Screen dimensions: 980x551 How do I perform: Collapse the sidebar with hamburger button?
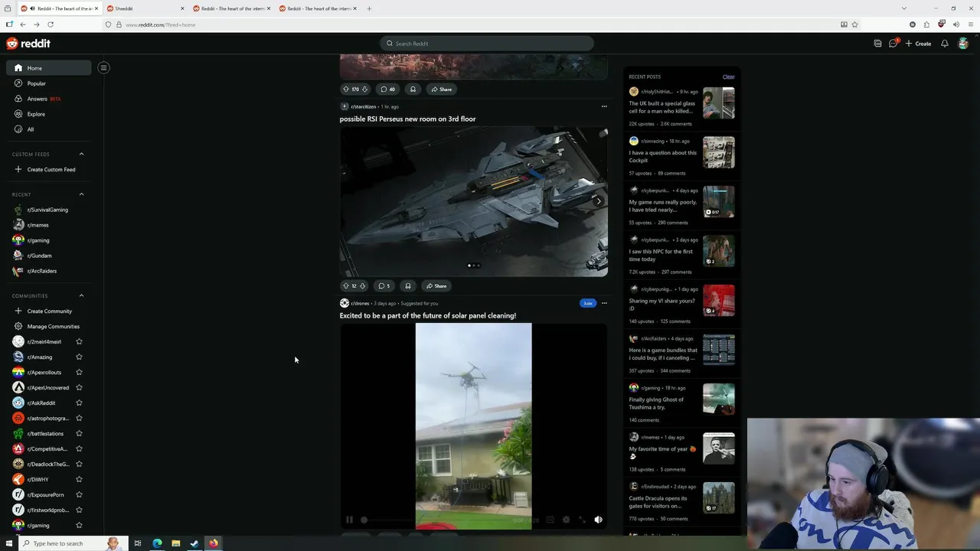(103, 67)
